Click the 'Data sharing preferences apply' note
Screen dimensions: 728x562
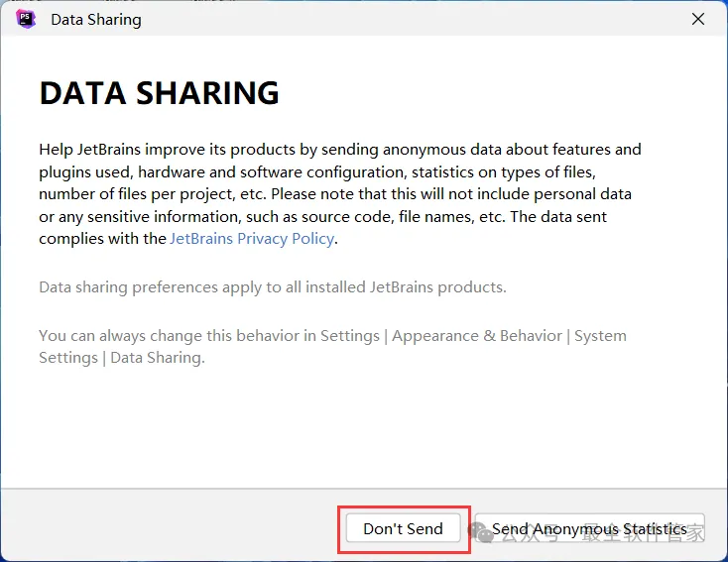click(x=273, y=287)
